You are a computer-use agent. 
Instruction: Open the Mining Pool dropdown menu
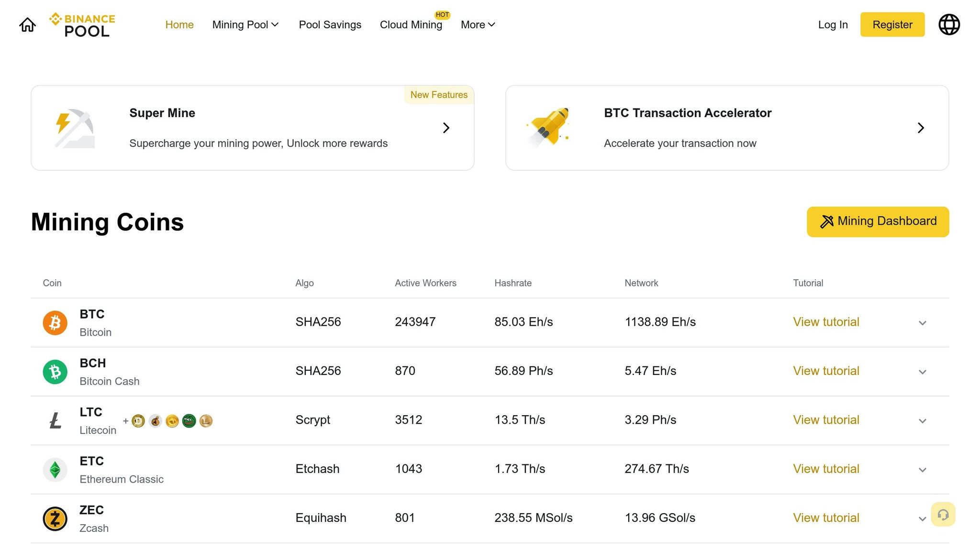click(245, 24)
